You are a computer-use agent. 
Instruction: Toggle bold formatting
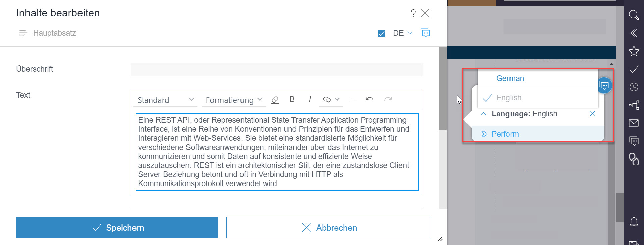(x=292, y=99)
